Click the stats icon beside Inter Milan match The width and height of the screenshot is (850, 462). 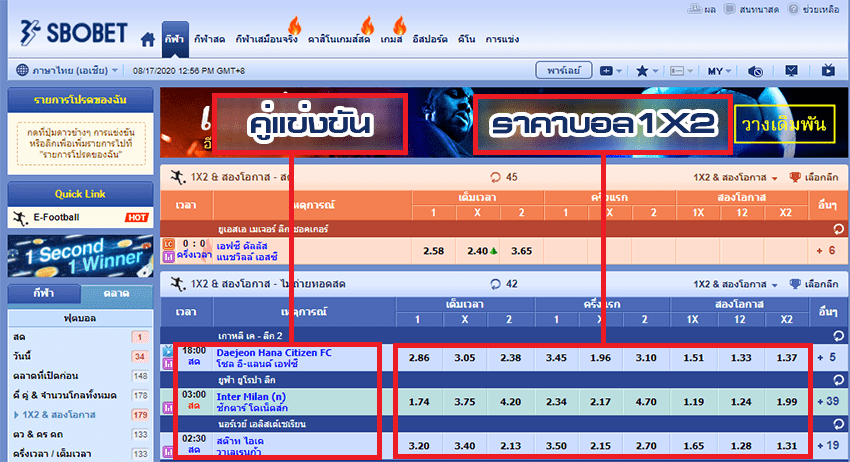pos(168,408)
